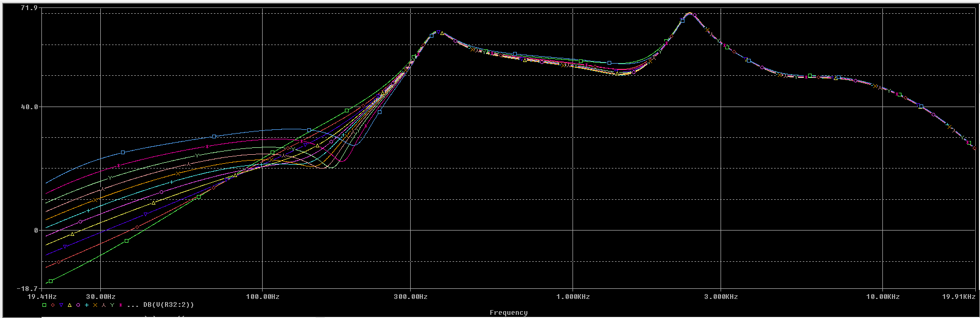Click the Frequency x-axis title
This screenshot has width=980, height=318.
coord(508,313)
